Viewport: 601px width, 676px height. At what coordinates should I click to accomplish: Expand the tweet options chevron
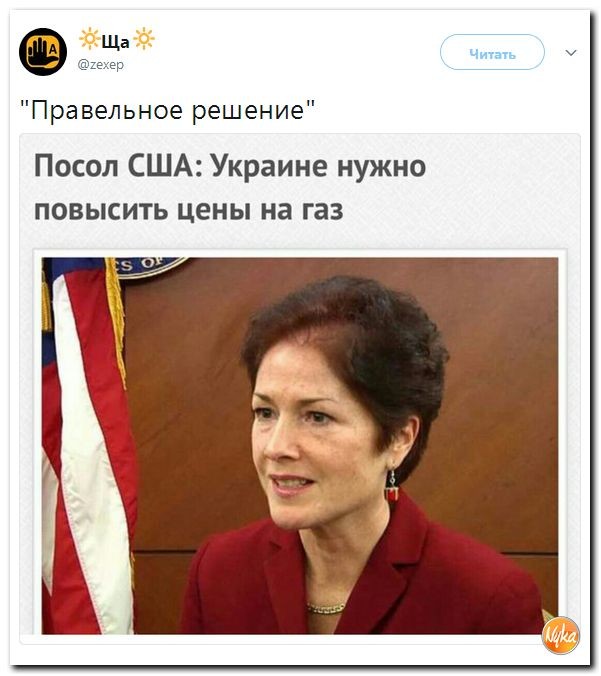[x=571, y=53]
